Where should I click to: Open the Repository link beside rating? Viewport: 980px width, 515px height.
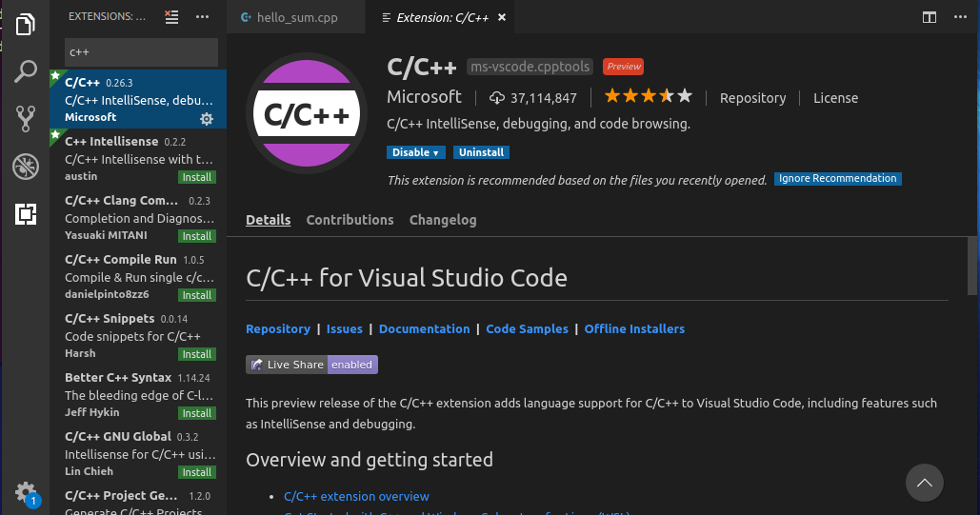[x=752, y=98]
